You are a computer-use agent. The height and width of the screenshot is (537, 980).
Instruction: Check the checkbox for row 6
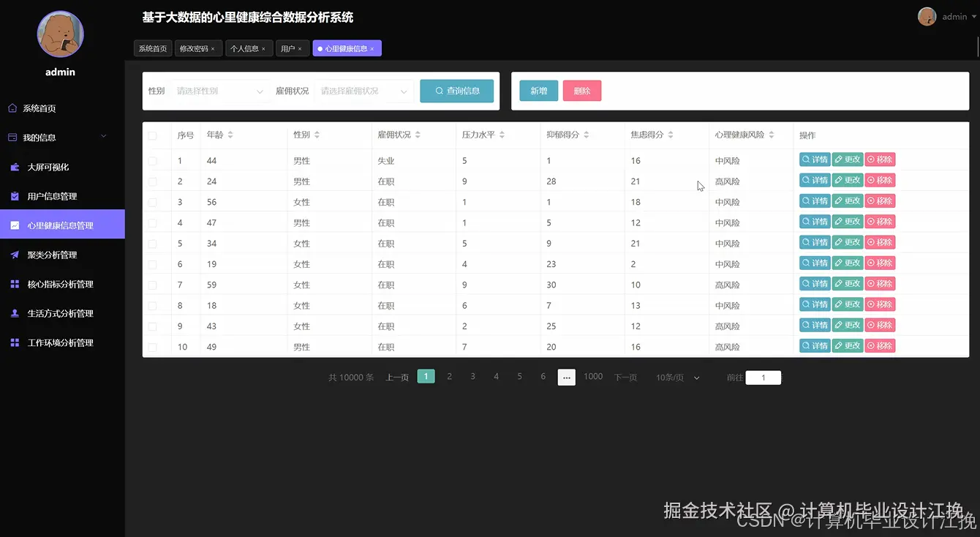[152, 264]
